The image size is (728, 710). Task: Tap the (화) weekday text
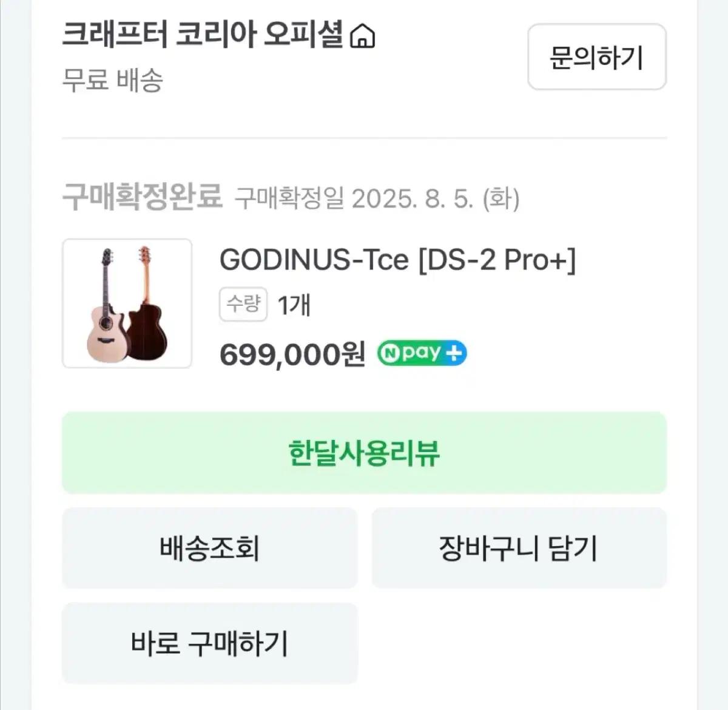tap(500, 198)
